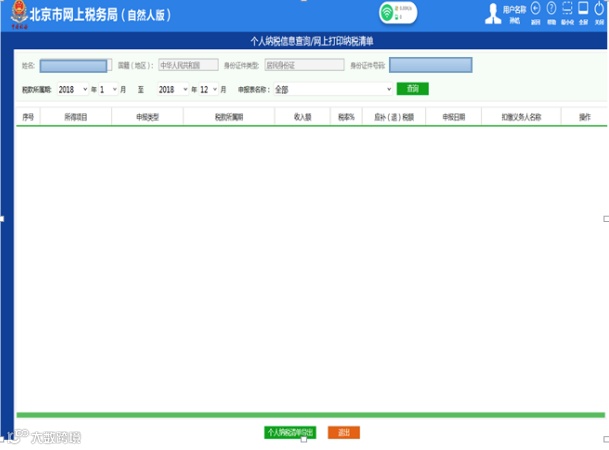
Task: Click the green Wi-Fi speed widget
Action: point(398,13)
